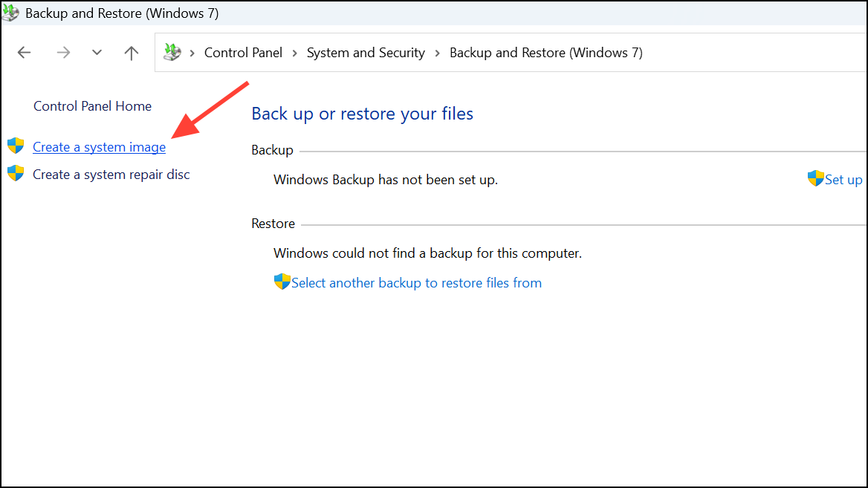Screen dimensions: 868x488
Task: Go back with the back arrow
Action: (x=24, y=52)
